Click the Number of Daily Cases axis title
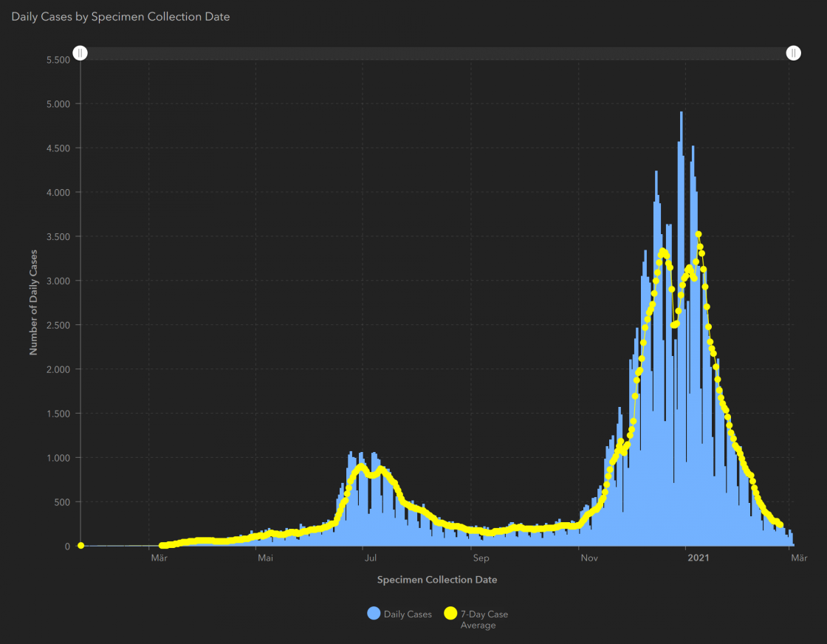Screen dimensions: 827x644 33,302
